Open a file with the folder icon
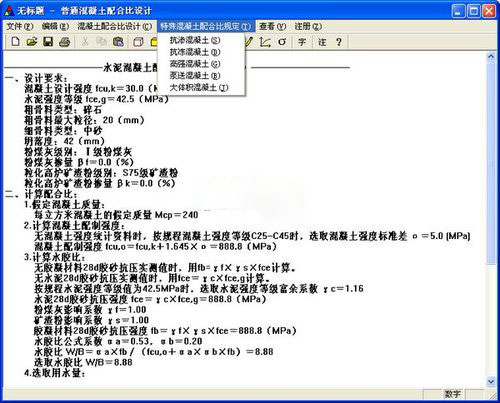The image size is (500, 403). point(32,42)
